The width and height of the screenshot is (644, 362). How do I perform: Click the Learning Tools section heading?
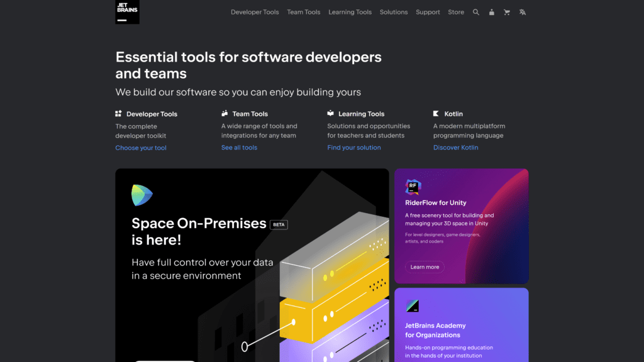point(362,114)
